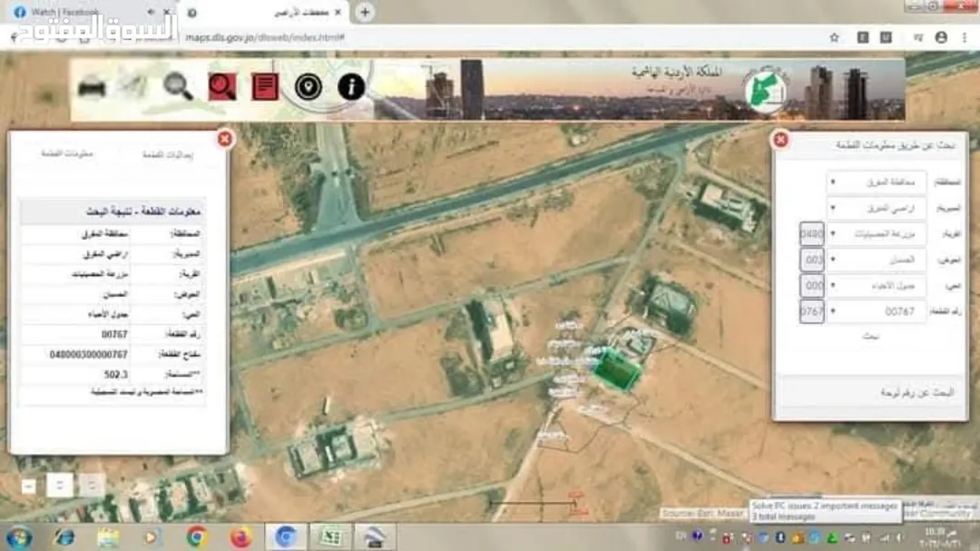This screenshot has height=551, width=980.
Task: Open the parcel number dropdown showing 00767
Action: tap(876, 311)
